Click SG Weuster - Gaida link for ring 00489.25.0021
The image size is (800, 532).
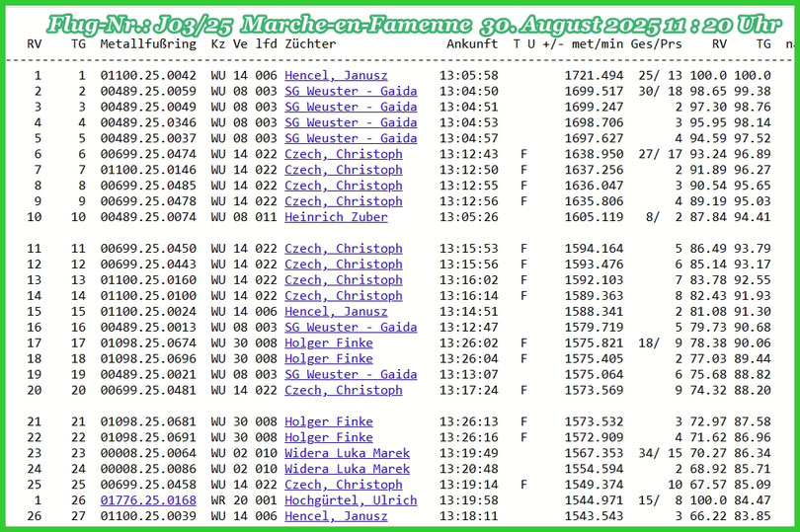tap(351, 374)
